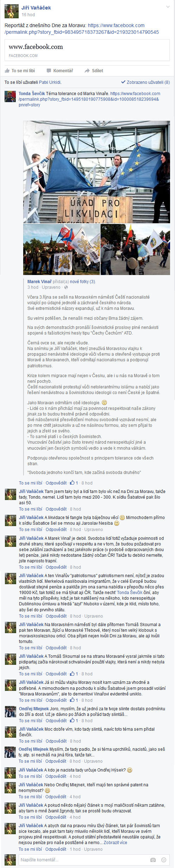Open the post options chevron menu
The height and width of the screenshot is (868, 175).
coord(168,7)
